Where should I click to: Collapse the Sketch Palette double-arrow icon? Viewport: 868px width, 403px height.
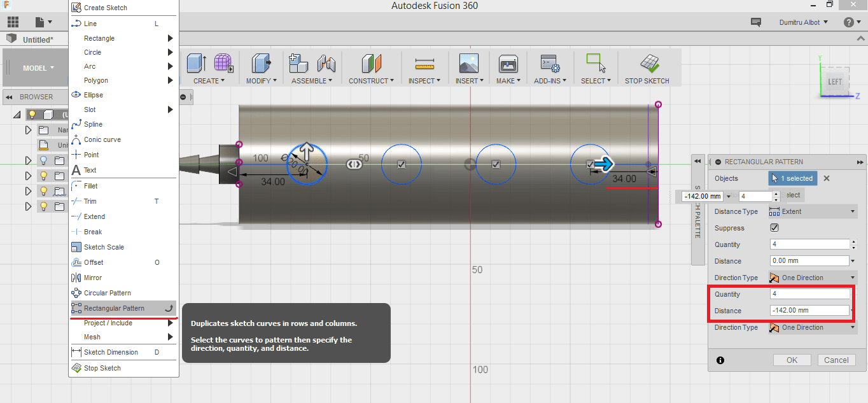coord(697,162)
